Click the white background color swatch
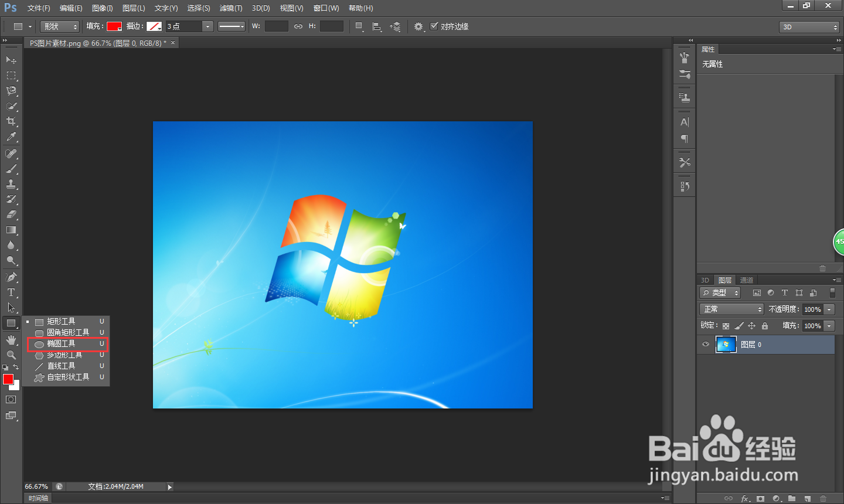The height and width of the screenshot is (504, 844). click(x=17, y=387)
